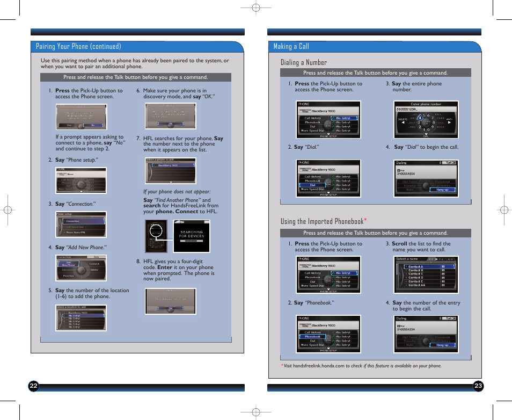Open the Dialing a Number step 1 PHONE screenshot
Screen dimensions: 512x420
pyautogui.click(x=328, y=120)
